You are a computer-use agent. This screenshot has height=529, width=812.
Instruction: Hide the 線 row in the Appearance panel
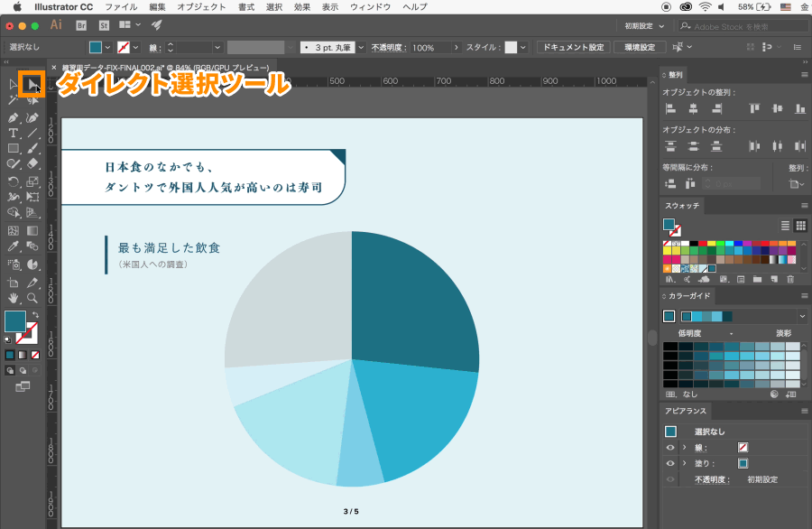[x=670, y=447]
